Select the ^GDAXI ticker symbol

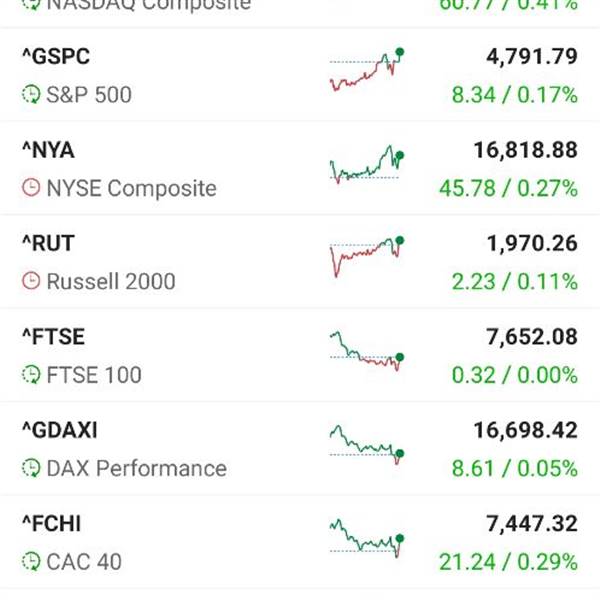pyautogui.click(x=60, y=430)
